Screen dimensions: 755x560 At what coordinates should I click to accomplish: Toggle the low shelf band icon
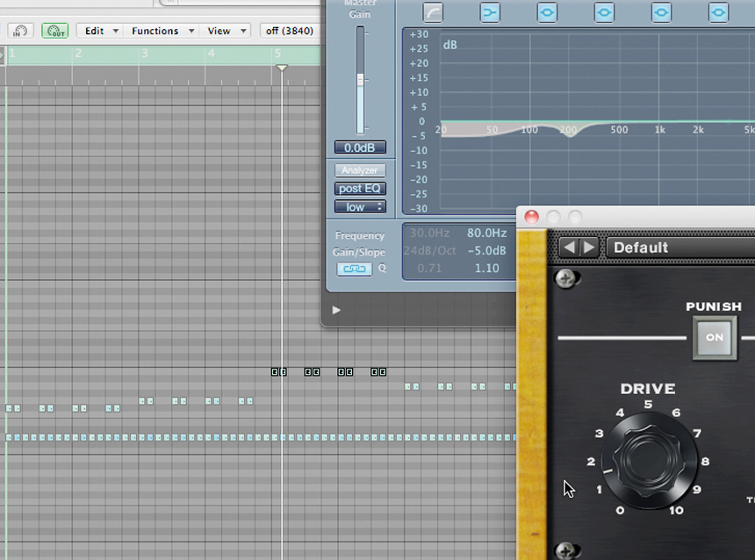coord(490,12)
